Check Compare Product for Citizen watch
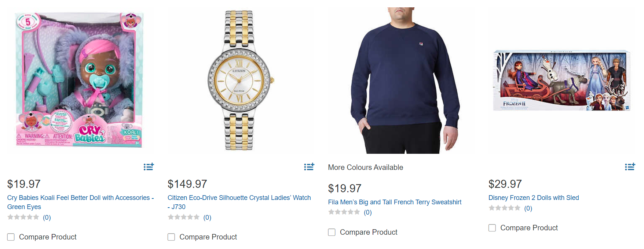 point(171,237)
